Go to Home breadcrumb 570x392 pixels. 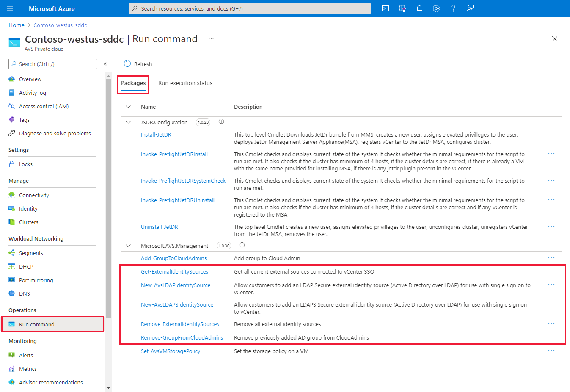17,25
